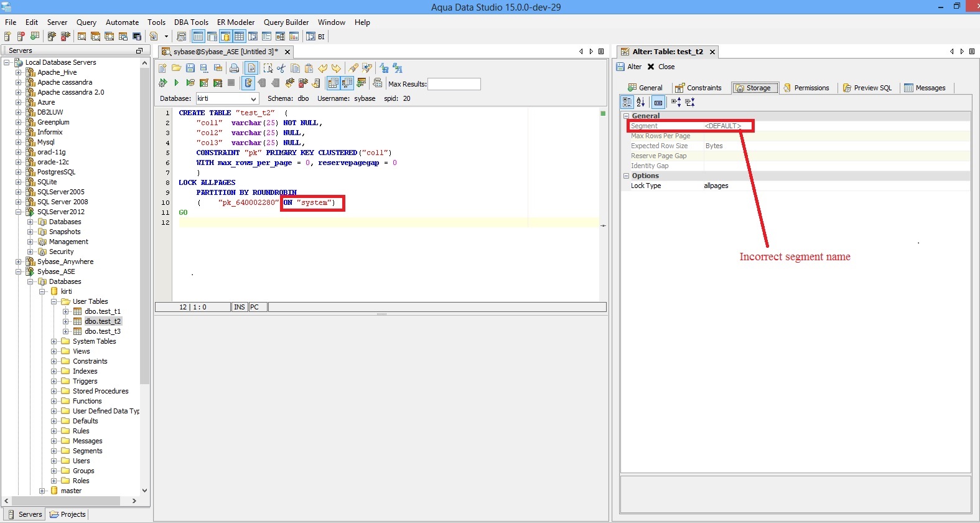Click the rectangular selection mode icon
The height and width of the screenshot is (523, 980).
pyautogui.click(x=268, y=68)
